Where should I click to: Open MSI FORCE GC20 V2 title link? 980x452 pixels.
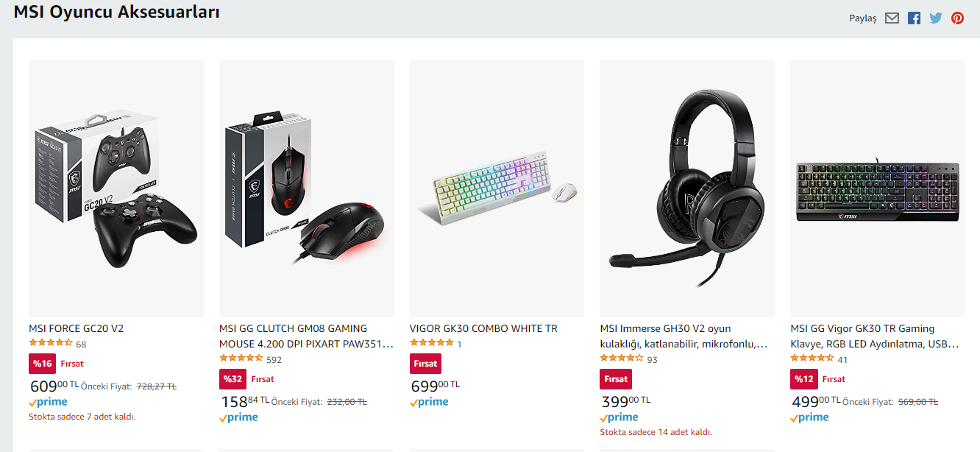coord(77,328)
